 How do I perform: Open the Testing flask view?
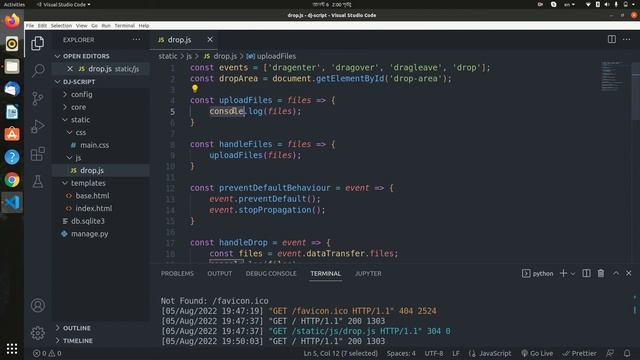(38, 182)
